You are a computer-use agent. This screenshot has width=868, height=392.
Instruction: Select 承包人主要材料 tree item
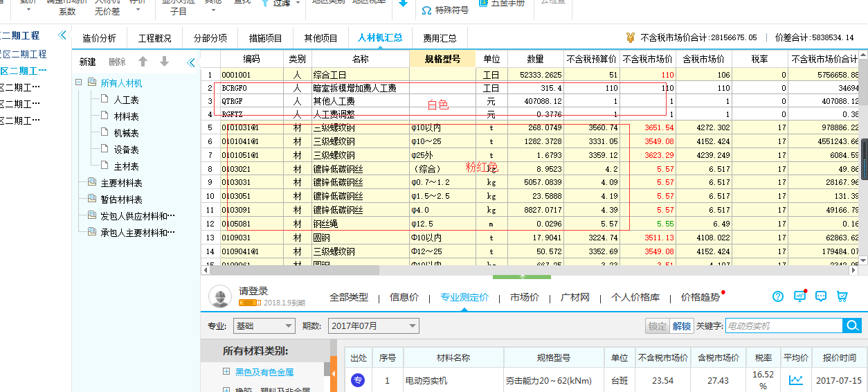coord(138,233)
